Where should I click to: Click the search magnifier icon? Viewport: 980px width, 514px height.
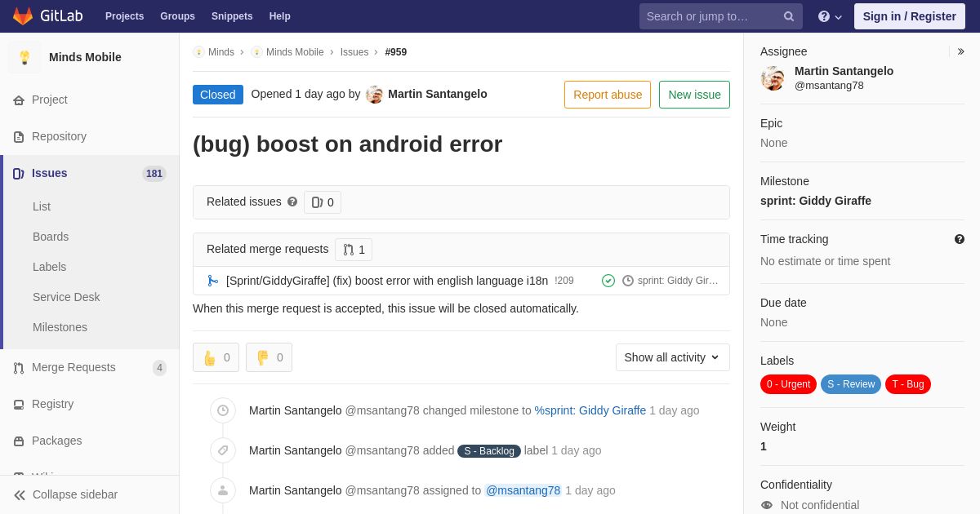pos(789,16)
